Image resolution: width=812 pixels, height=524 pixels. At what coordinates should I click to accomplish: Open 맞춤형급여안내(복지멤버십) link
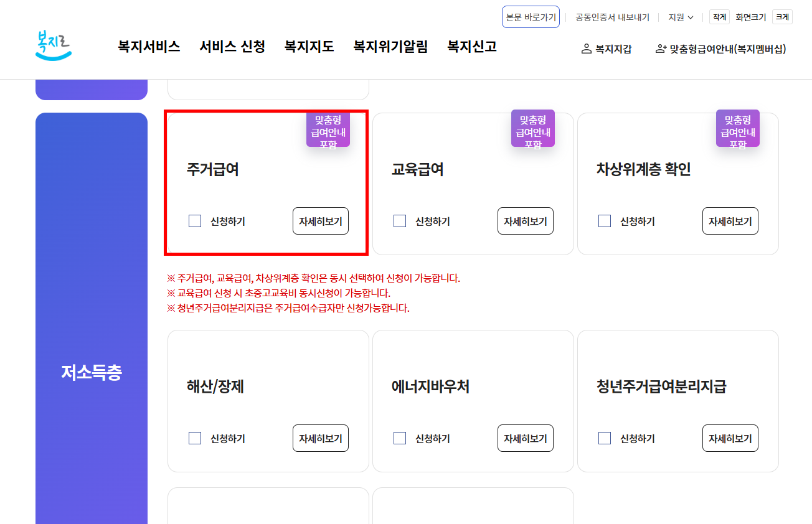tap(720, 49)
